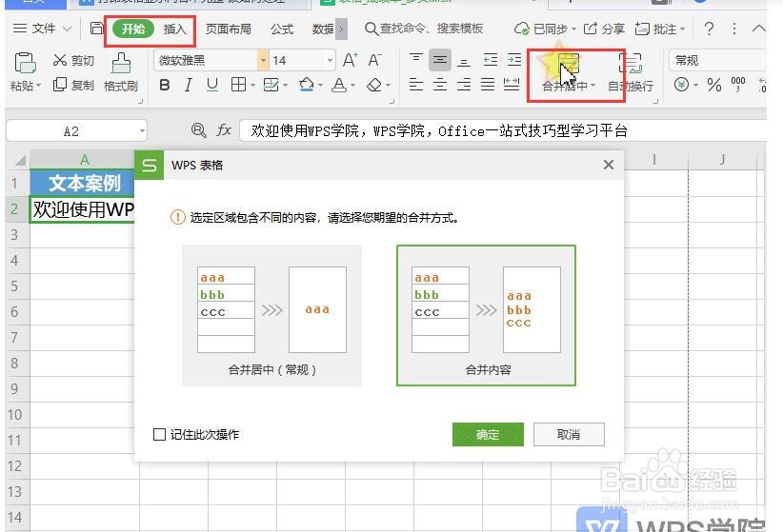Screen dimensions: 783x532
Task: Open the 文件 file menu
Action: pos(43,29)
